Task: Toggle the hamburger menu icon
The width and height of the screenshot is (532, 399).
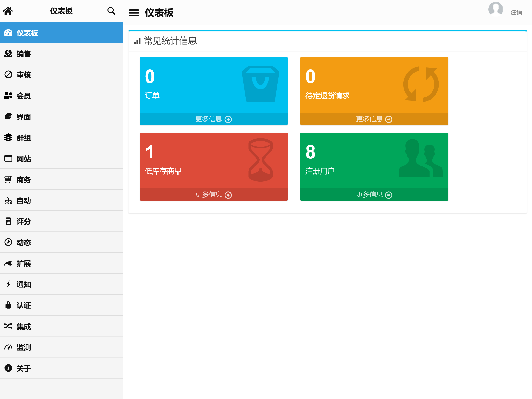Action: [134, 13]
